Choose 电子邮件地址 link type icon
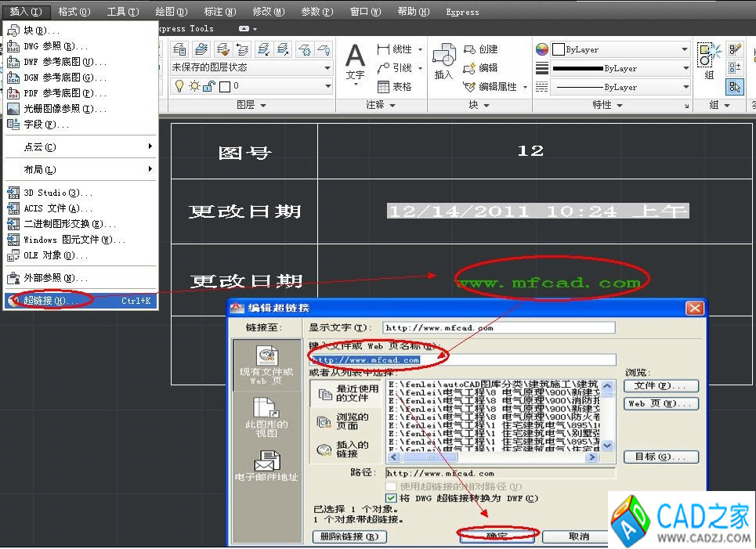This screenshot has width=756, height=549. [266, 467]
